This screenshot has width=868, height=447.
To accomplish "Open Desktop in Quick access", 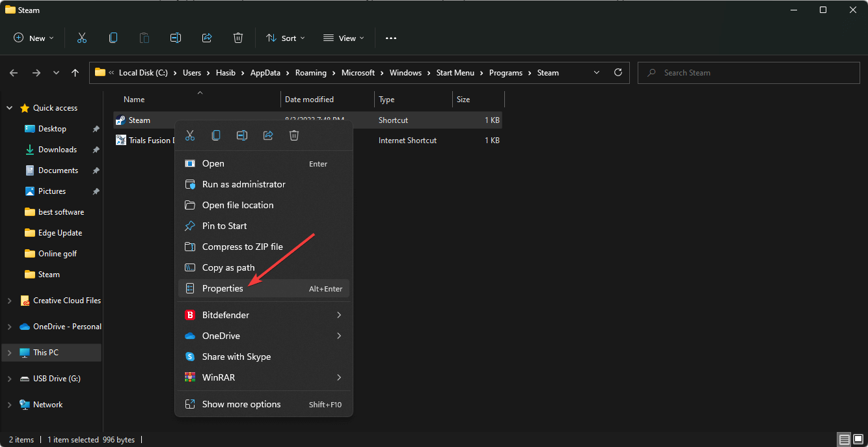I will (52, 129).
